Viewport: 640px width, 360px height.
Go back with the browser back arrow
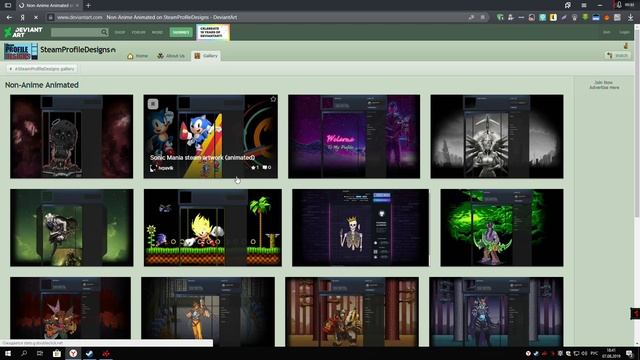(9, 18)
